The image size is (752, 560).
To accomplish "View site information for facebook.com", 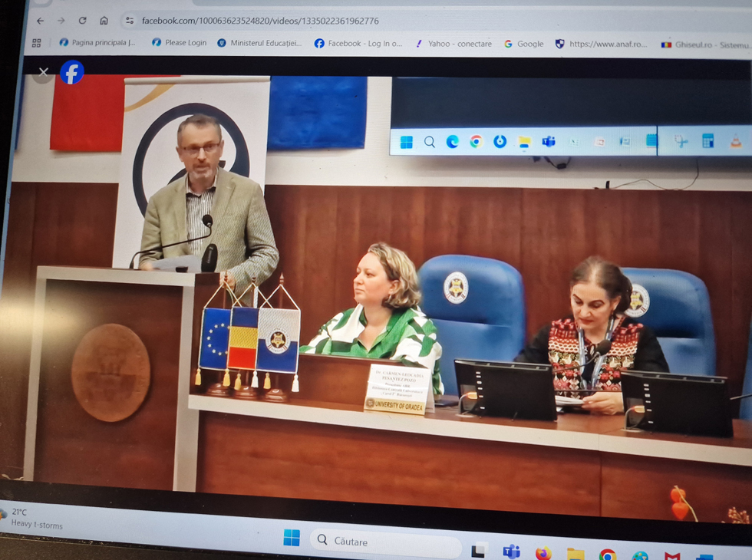I will pyautogui.click(x=130, y=21).
